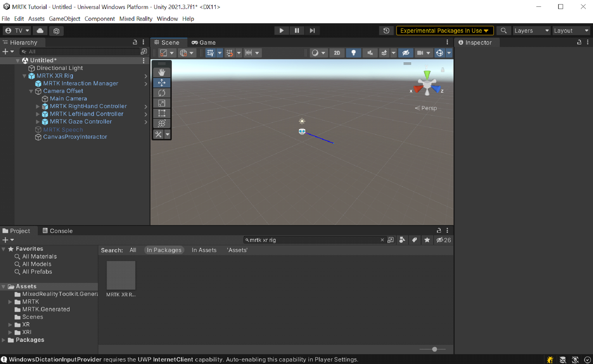Click the Scale tool icon
The image size is (593, 364).
pyautogui.click(x=162, y=103)
